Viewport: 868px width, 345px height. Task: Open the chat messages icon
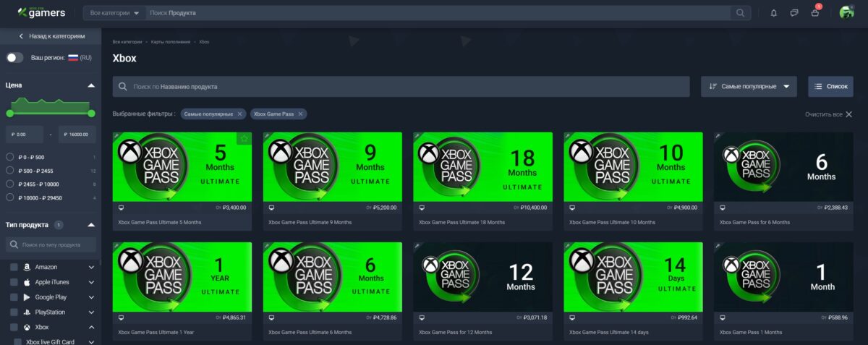(794, 13)
